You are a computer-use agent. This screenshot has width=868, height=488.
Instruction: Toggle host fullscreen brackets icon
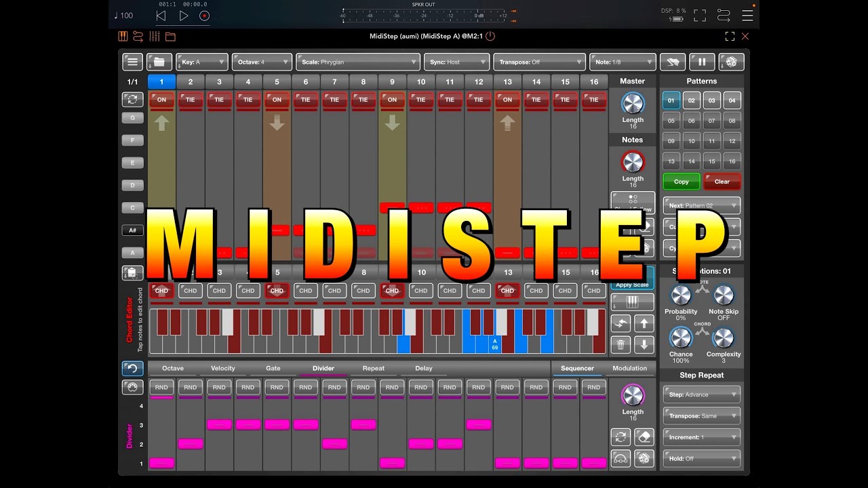(x=700, y=15)
